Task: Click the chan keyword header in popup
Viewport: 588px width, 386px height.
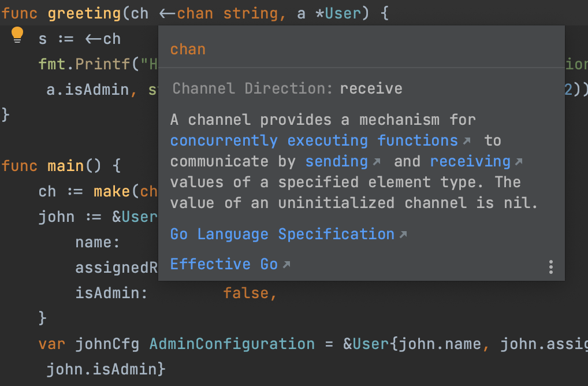Action: pos(187,49)
